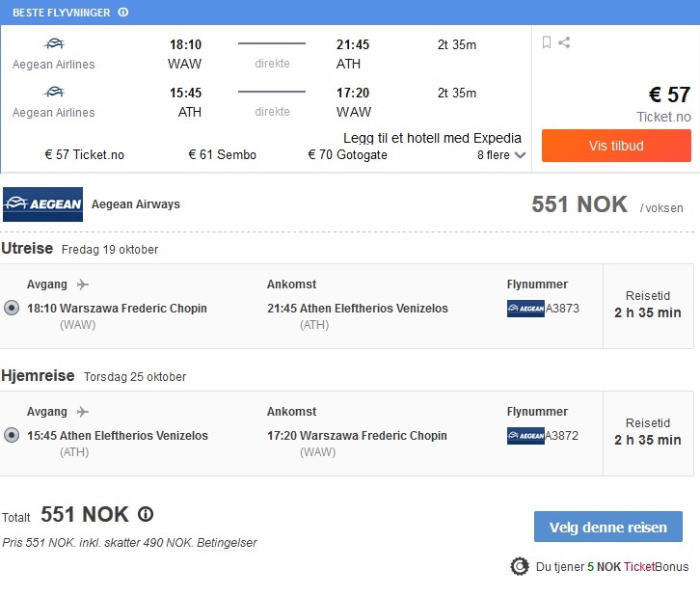Click the Aegean Airlines logo on the 18:10 flight

(54, 43)
